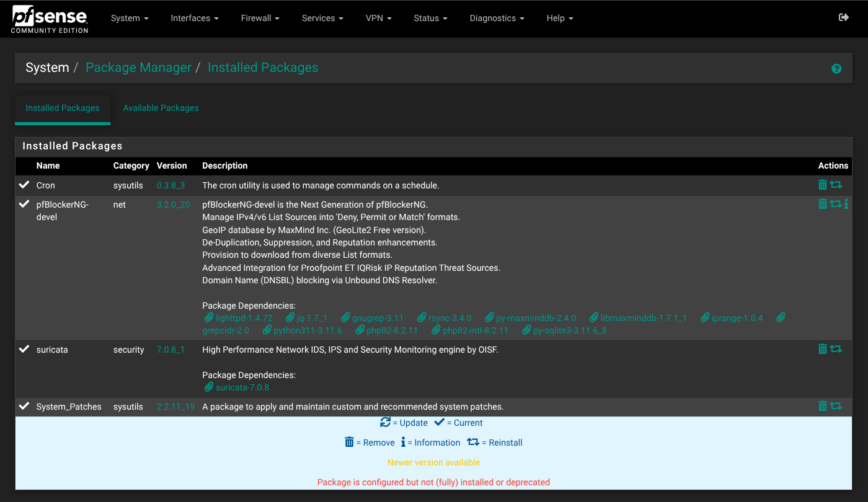Open pfBlockerNG-devel version 3.2.0_20 link

[x=173, y=205]
